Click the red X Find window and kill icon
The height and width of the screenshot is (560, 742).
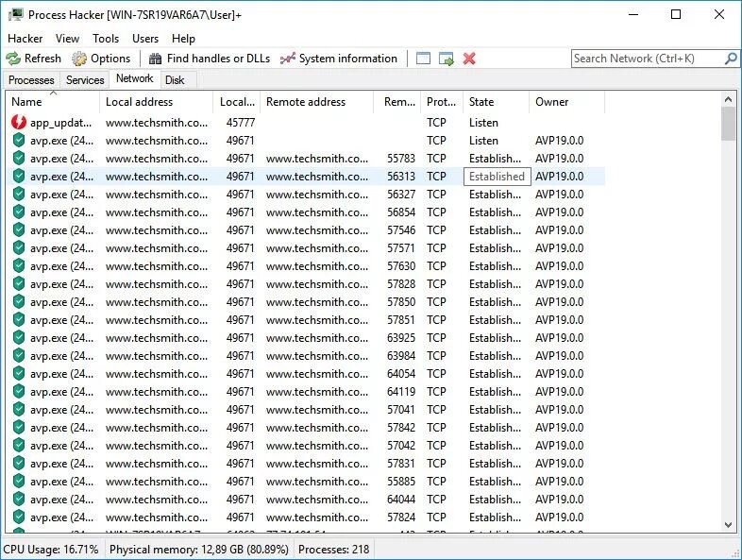[469, 59]
